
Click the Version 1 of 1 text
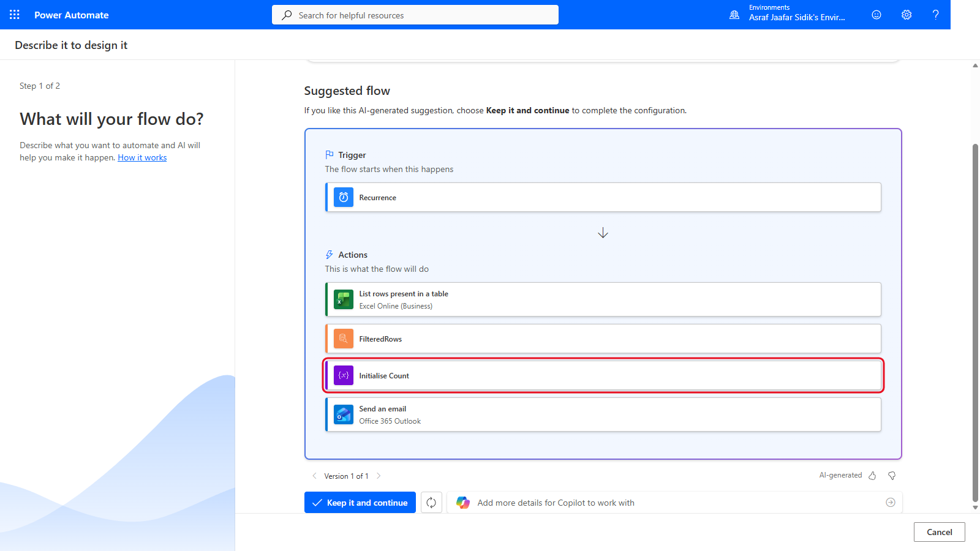coord(346,476)
